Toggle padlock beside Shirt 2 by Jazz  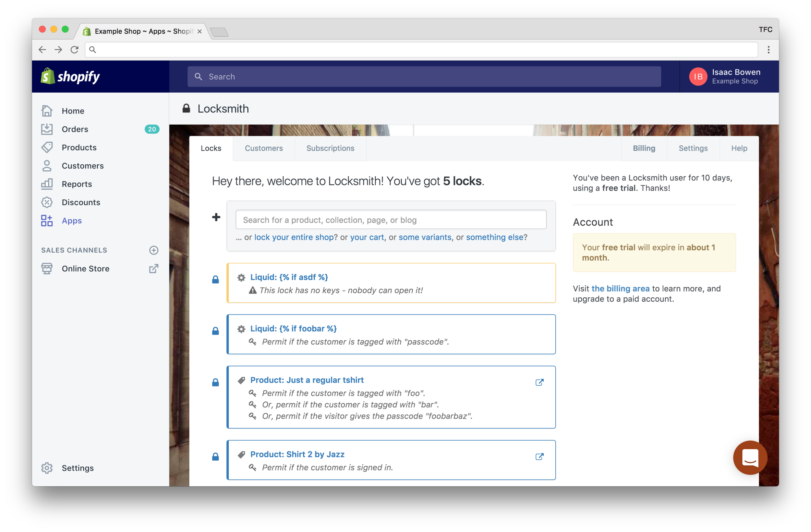pyautogui.click(x=215, y=457)
